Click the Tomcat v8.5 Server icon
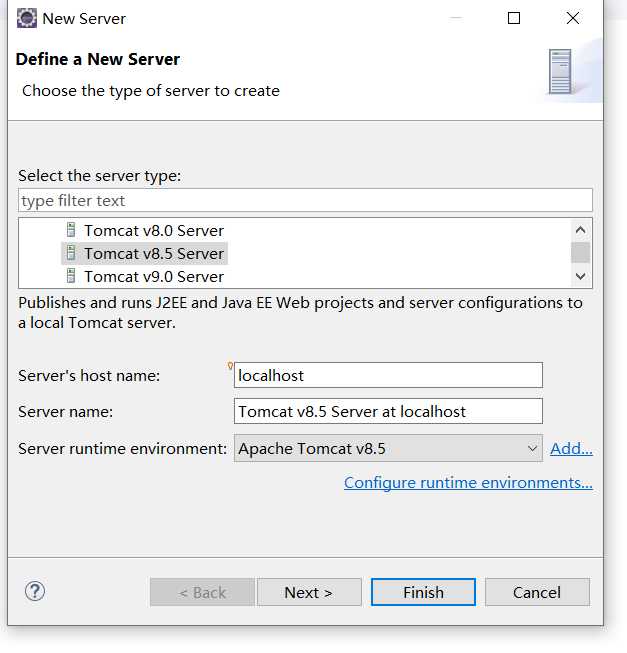 point(71,253)
